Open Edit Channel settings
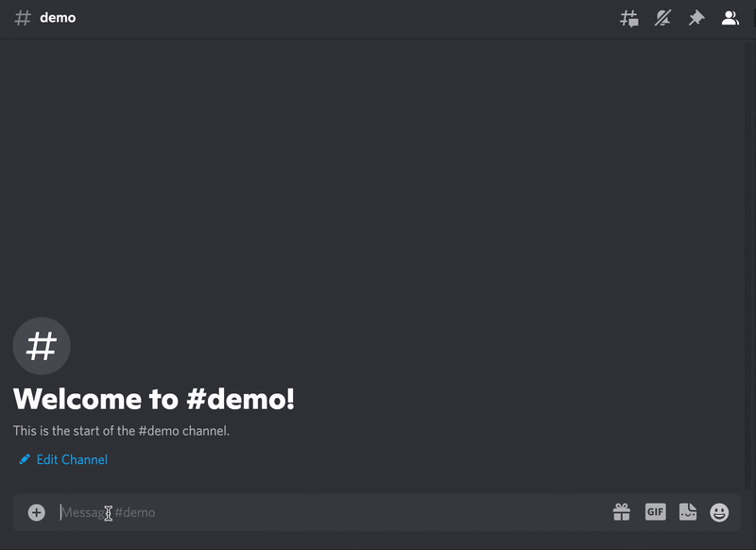The image size is (756, 550). [x=71, y=459]
